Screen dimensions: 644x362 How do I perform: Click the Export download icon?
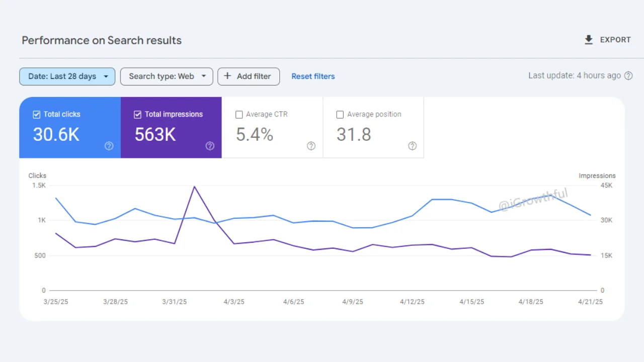[589, 40]
